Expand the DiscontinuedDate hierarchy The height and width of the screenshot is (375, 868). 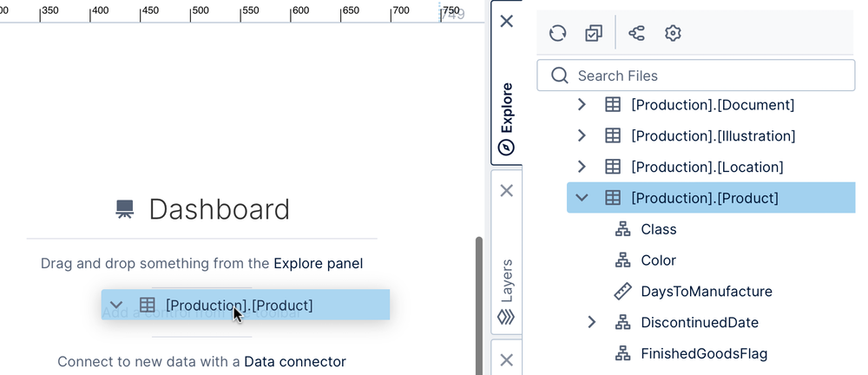[592, 322]
